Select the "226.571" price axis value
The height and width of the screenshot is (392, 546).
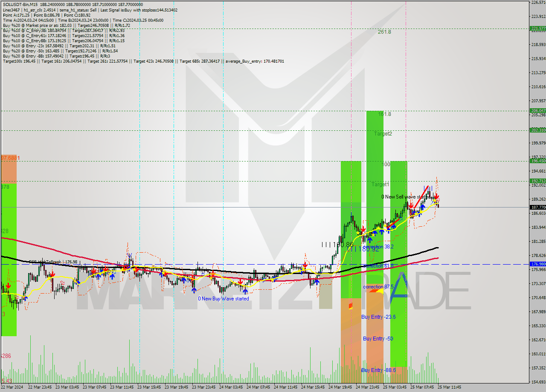tap(538, 3)
